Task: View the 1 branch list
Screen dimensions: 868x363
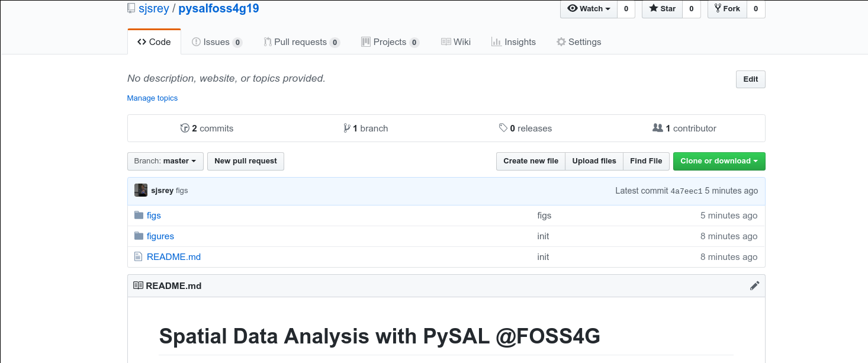Action: coord(365,129)
